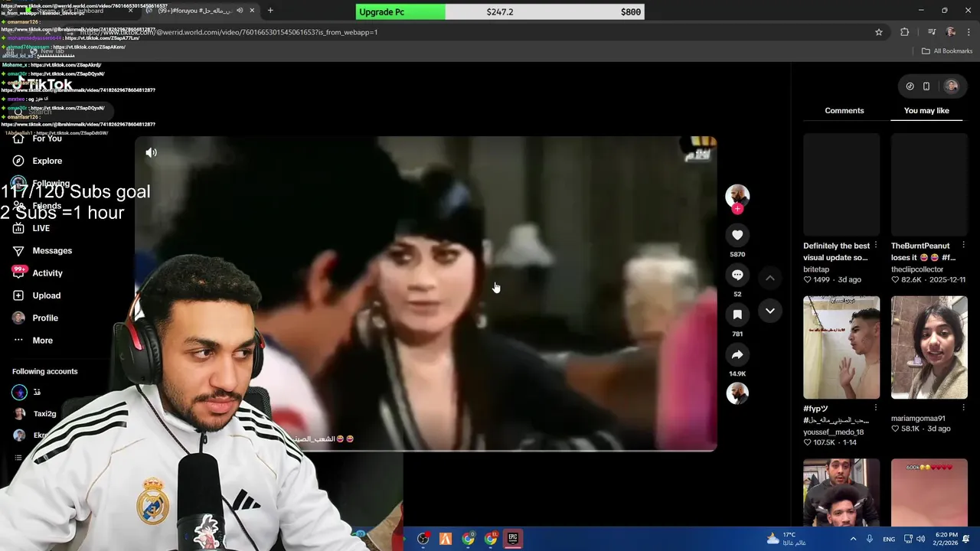Click the 14.9K shares count
Image resolution: width=980 pixels, height=551 pixels.
(737, 373)
